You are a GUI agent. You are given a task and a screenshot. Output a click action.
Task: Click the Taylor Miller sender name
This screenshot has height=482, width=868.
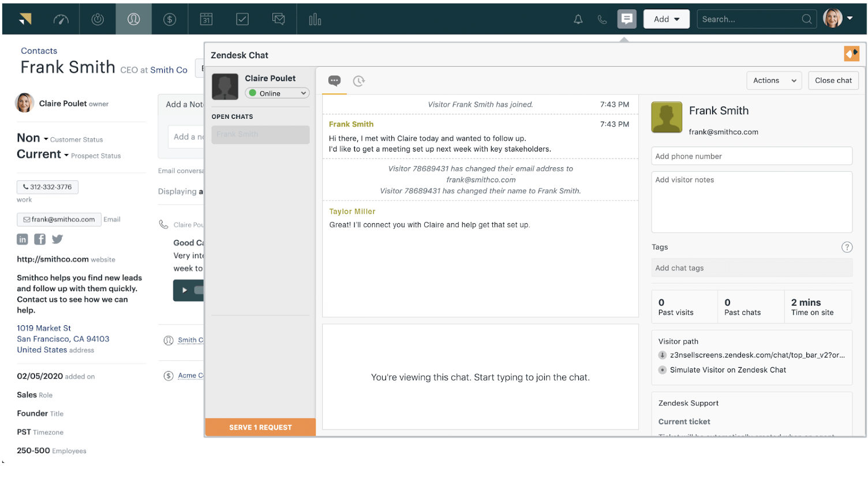(x=352, y=212)
